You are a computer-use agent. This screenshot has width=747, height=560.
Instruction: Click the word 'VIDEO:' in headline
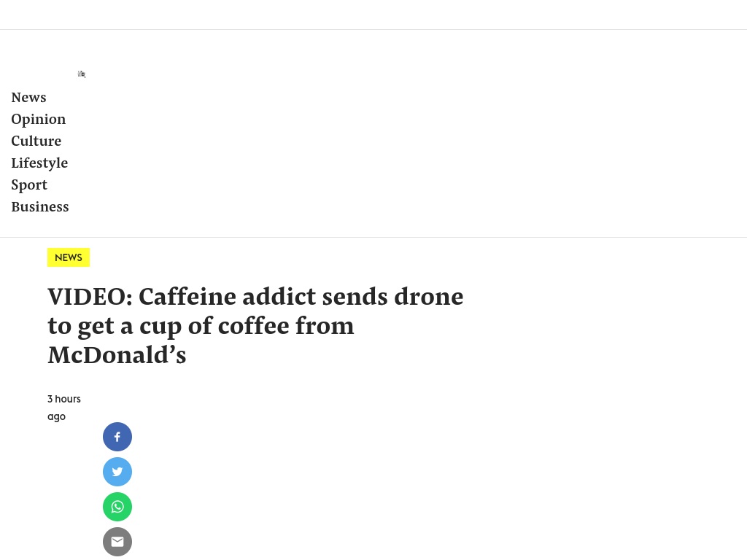[x=90, y=297]
